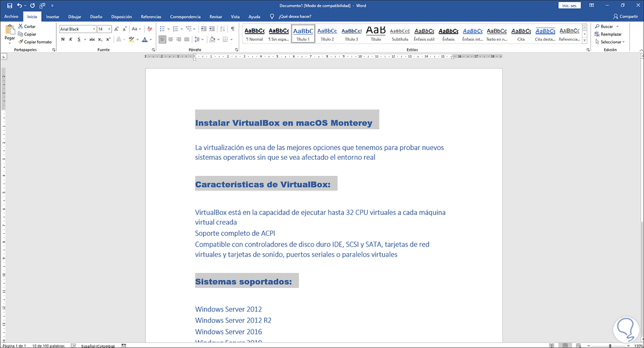Align text left
Image resolution: width=644 pixels, height=348 pixels.
pos(163,40)
